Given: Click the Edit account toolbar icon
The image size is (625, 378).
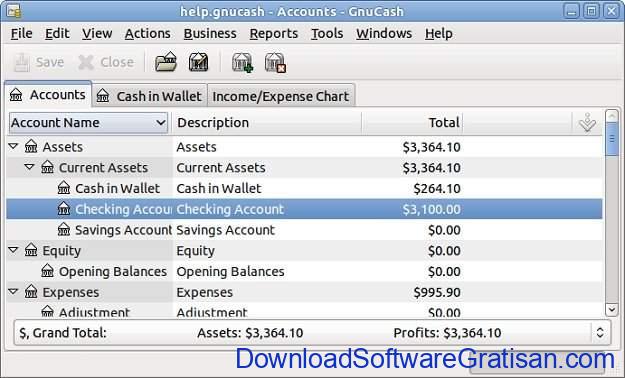Looking at the screenshot, I should 199,62.
